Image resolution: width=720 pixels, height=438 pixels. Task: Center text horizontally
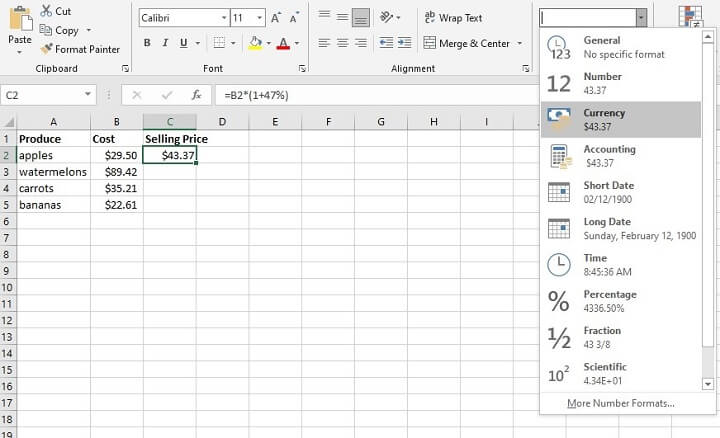coord(342,43)
